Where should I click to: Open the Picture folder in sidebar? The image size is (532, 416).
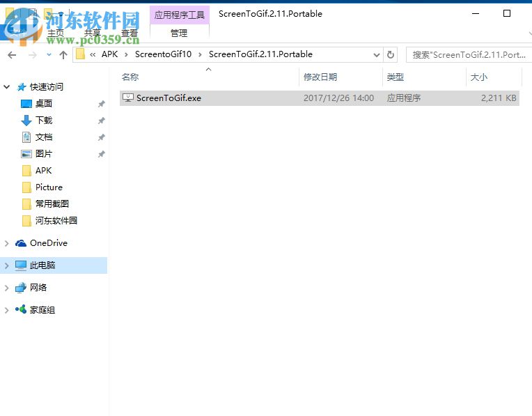49,187
